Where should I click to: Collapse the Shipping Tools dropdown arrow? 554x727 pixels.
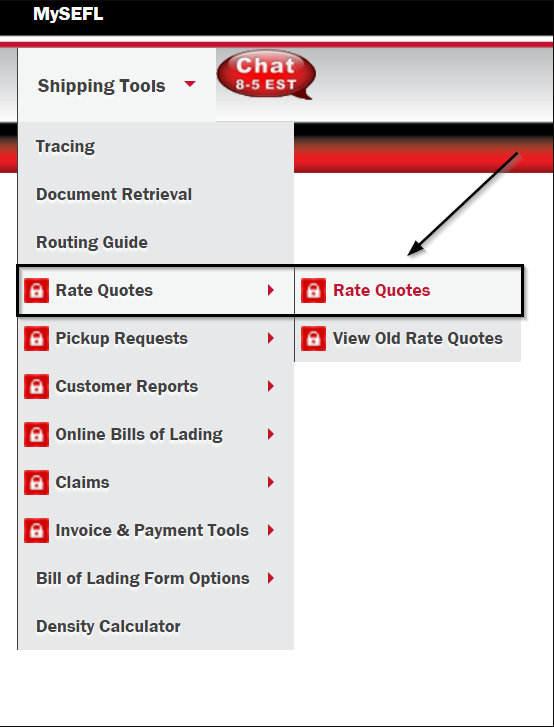tap(190, 84)
